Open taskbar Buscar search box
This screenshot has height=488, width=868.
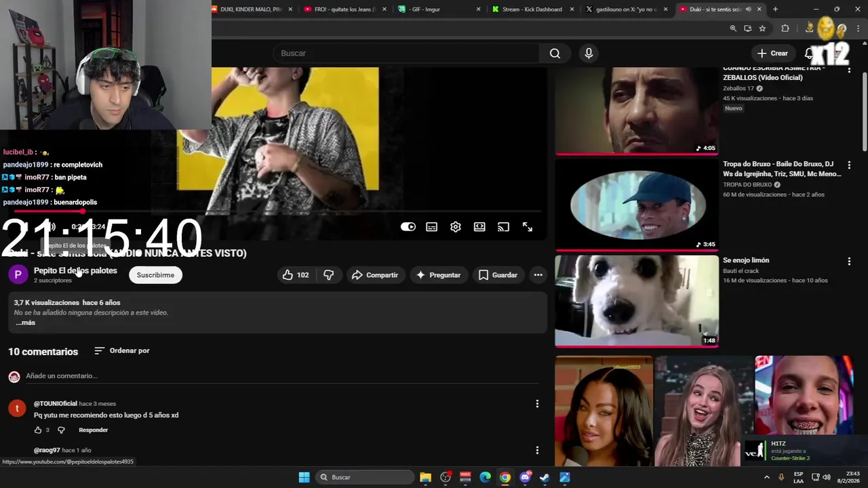pyautogui.click(x=365, y=477)
